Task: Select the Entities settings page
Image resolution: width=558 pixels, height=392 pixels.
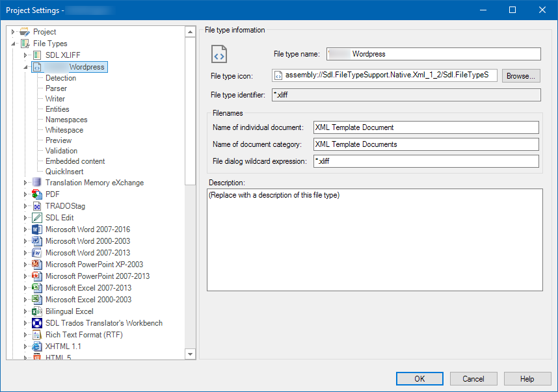Action: [x=57, y=109]
